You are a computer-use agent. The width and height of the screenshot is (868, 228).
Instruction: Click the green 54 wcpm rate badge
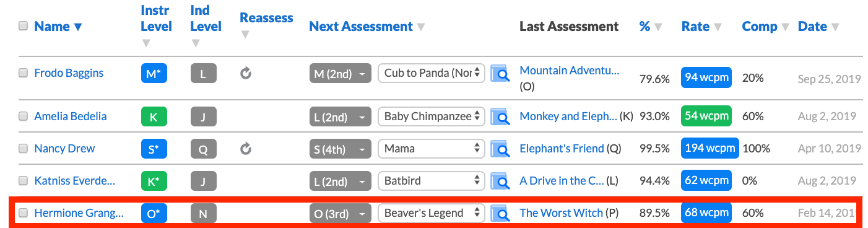pyautogui.click(x=706, y=116)
